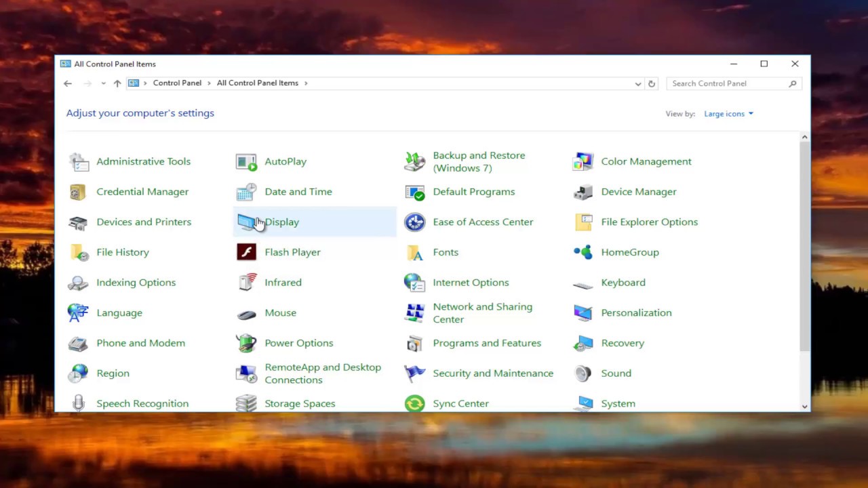868x488 pixels.
Task: Click the Device Manager icon
Action: coord(583,192)
